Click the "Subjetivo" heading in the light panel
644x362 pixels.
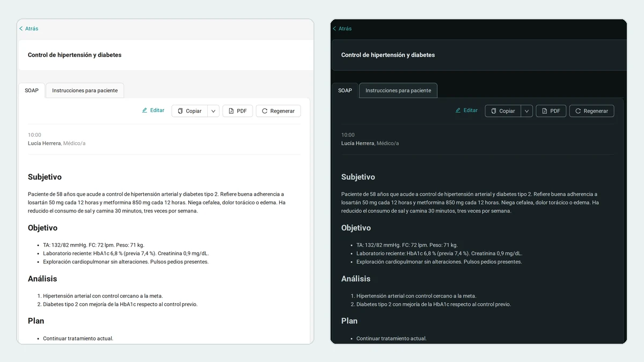45,177
